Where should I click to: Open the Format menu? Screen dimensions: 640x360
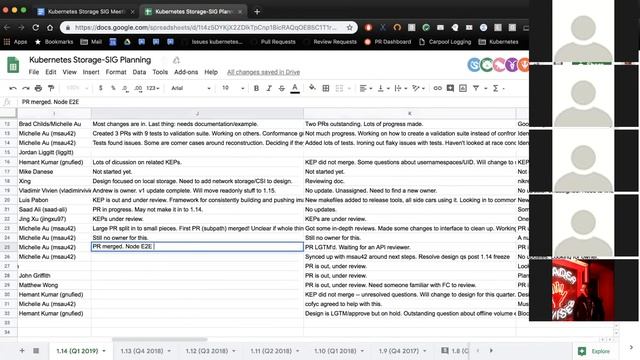pos(116,72)
